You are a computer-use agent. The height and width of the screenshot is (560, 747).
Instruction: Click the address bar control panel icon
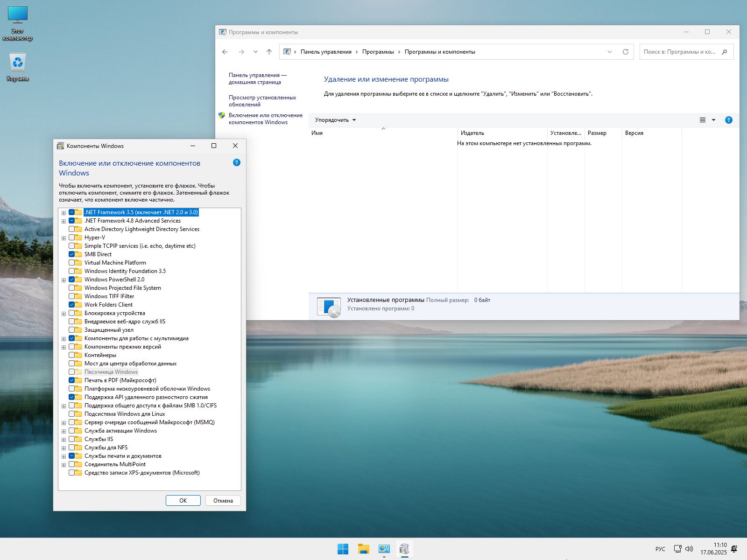pos(287,52)
